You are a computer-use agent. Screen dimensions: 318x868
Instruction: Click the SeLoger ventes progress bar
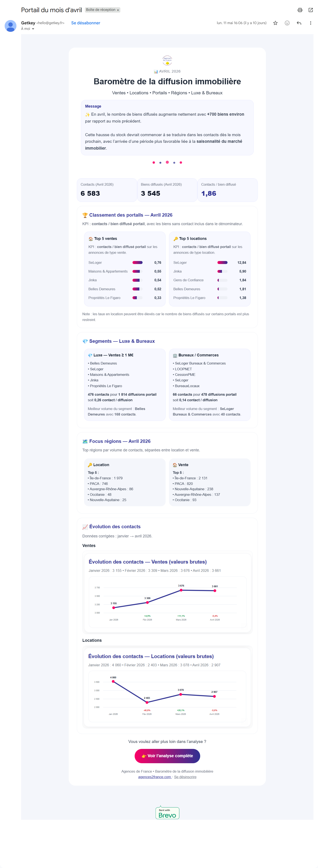pos(137,263)
